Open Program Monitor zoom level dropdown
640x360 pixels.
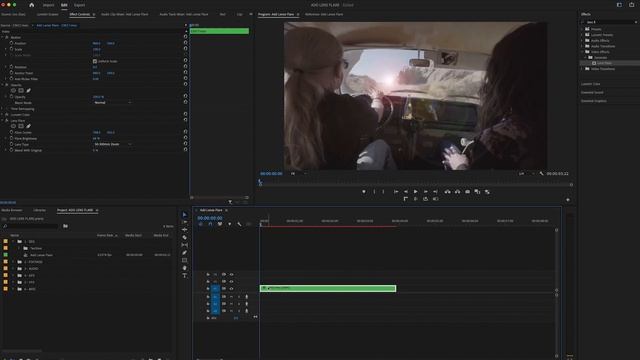click(x=298, y=173)
